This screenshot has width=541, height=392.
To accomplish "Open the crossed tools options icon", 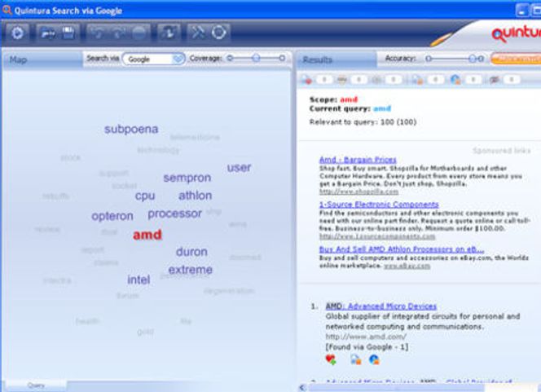I will click(198, 33).
